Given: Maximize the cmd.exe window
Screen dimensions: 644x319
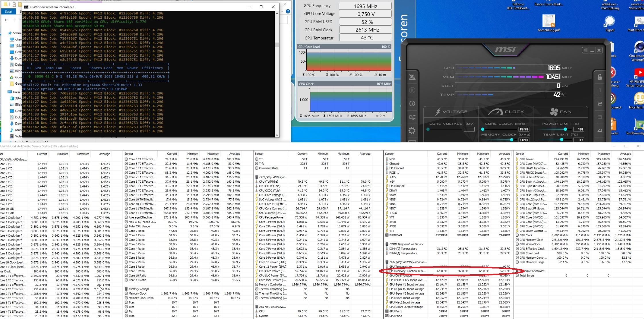Looking at the screenshot, I should [x=261, y=7].
